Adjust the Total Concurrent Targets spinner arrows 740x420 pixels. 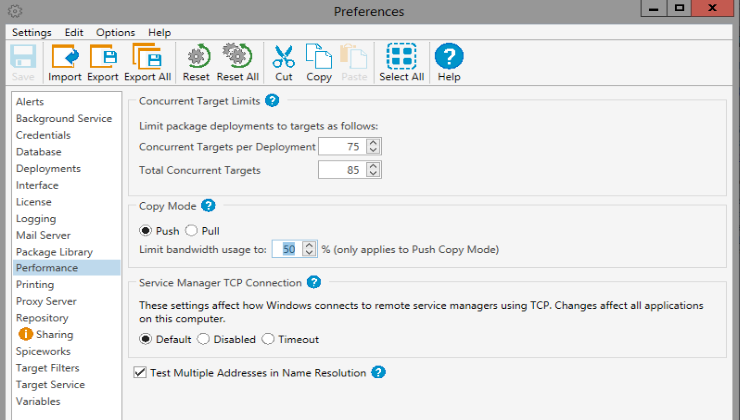click(373, 170)
